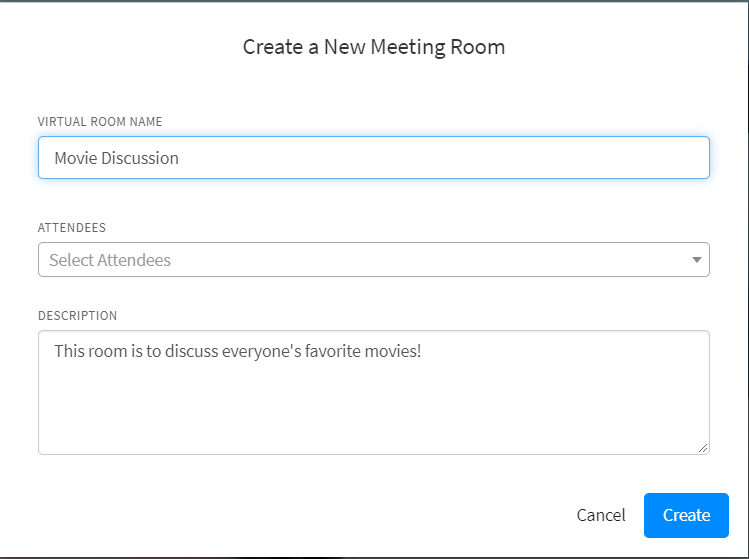The width and height of the screenshot is (749, 559).
Task: Place cursor after movies! in description
Action: pos(422,351)
